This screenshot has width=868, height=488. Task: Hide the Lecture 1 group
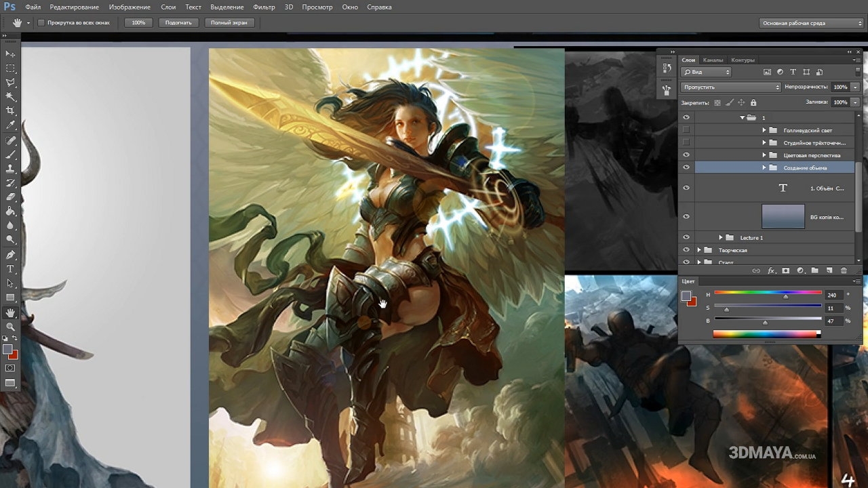[686, 238]
